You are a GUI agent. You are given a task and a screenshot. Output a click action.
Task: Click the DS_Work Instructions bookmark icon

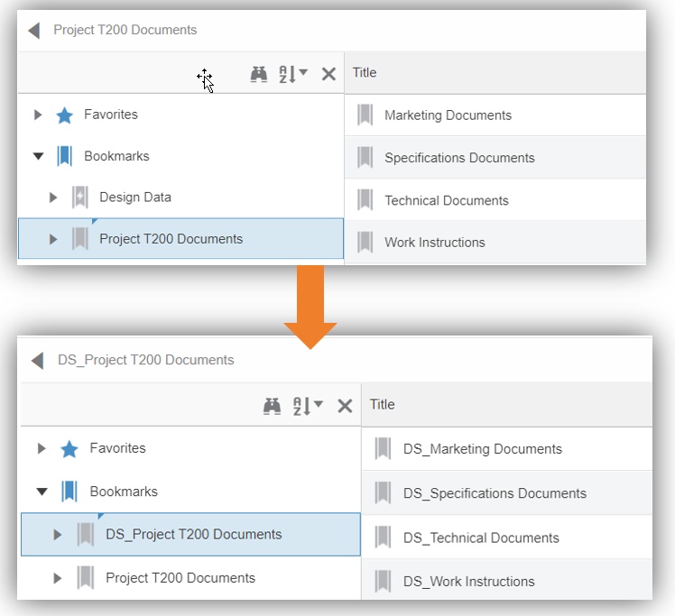click(384, 582)
